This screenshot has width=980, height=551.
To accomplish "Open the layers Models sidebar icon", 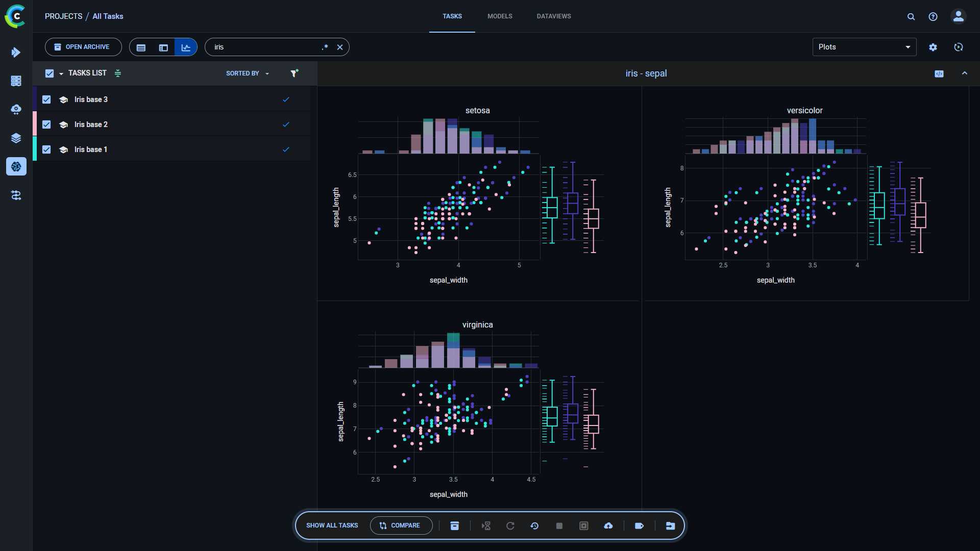I will [x=16, y=138].
